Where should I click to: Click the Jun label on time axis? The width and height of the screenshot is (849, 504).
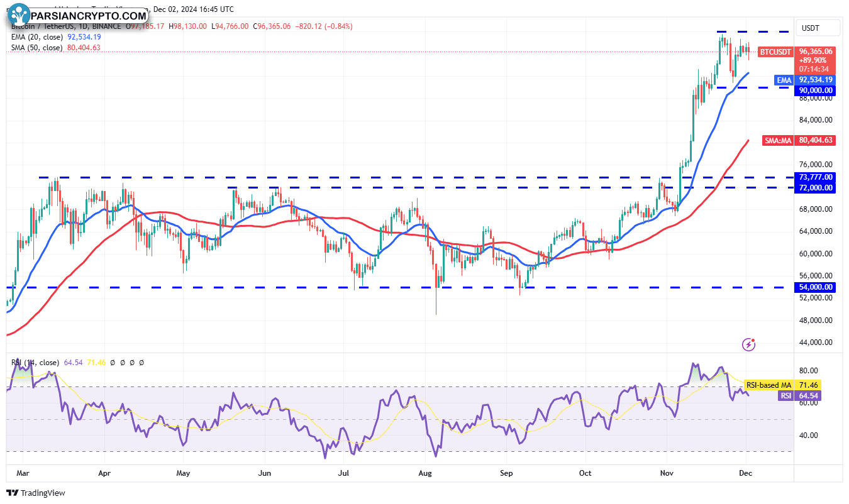pyautogui.click(x=265, y=472)
